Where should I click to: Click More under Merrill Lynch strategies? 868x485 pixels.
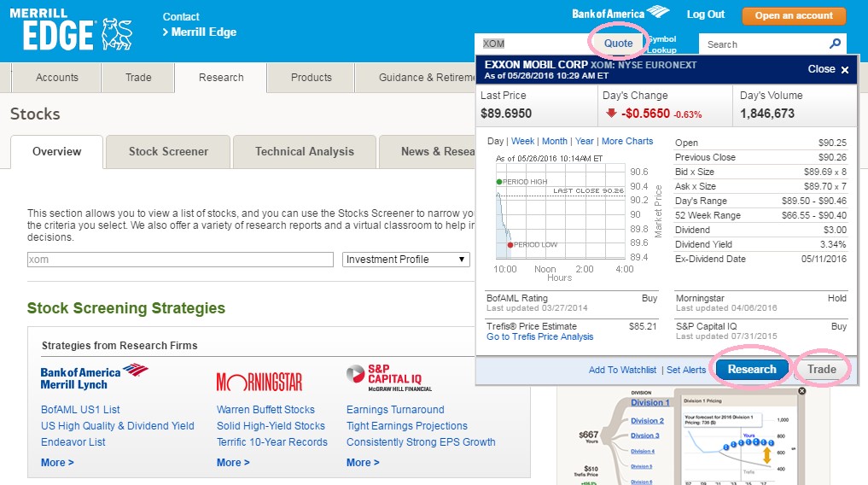click(x=57, y=462)
